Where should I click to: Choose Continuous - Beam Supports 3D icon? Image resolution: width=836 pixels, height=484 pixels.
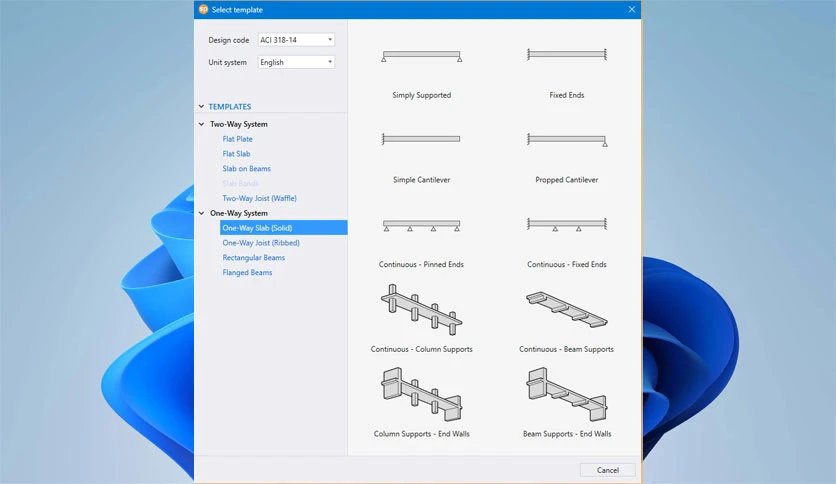[x=567, y=310]
